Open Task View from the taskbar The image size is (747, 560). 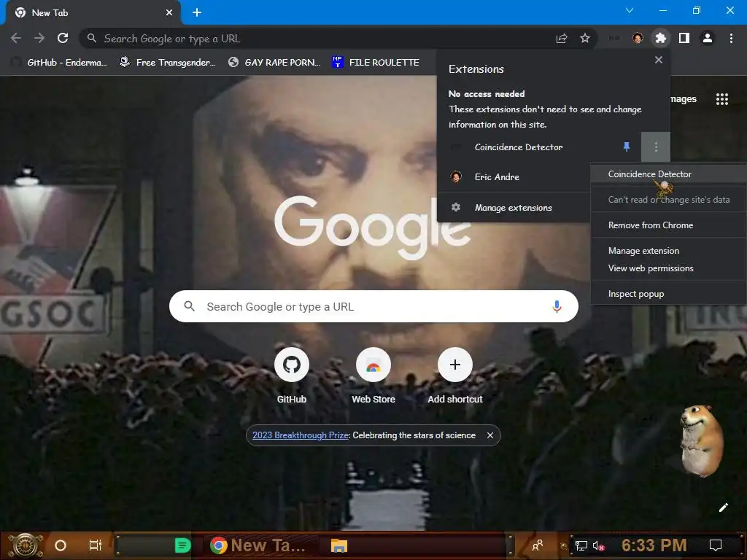pyautogui.click(x=96, y=545)
